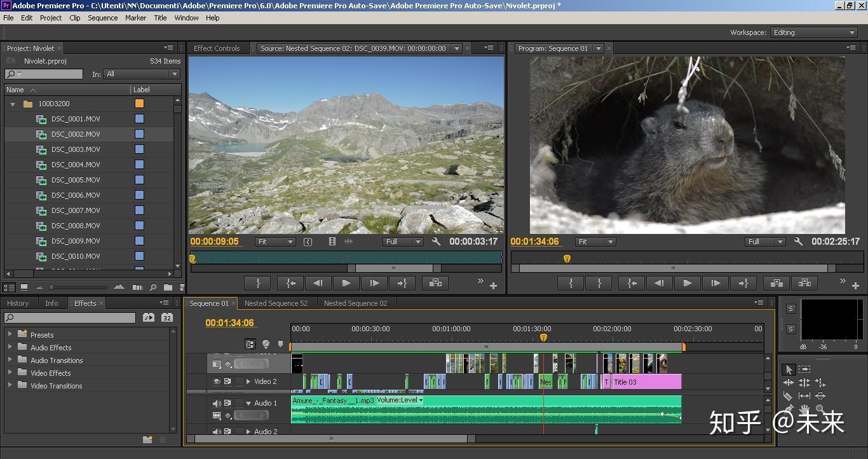Switch project panel to Icon View
The image size is (868, 459).
(x=24, y=287)
